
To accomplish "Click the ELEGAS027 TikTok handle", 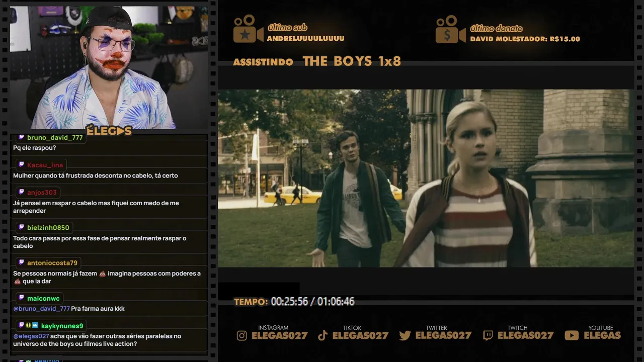I will tap(361, 335).
